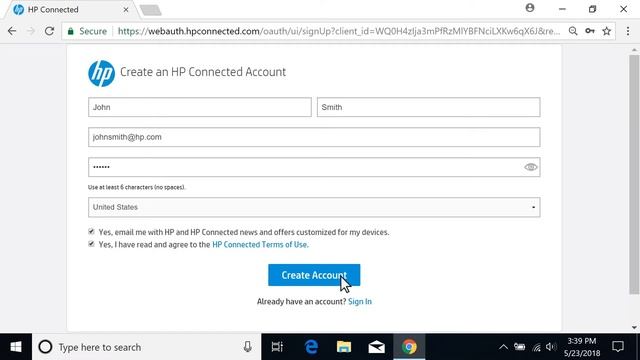Click the address bar URL
Viewport: 640px width, 360px height.
click(339, 31)
